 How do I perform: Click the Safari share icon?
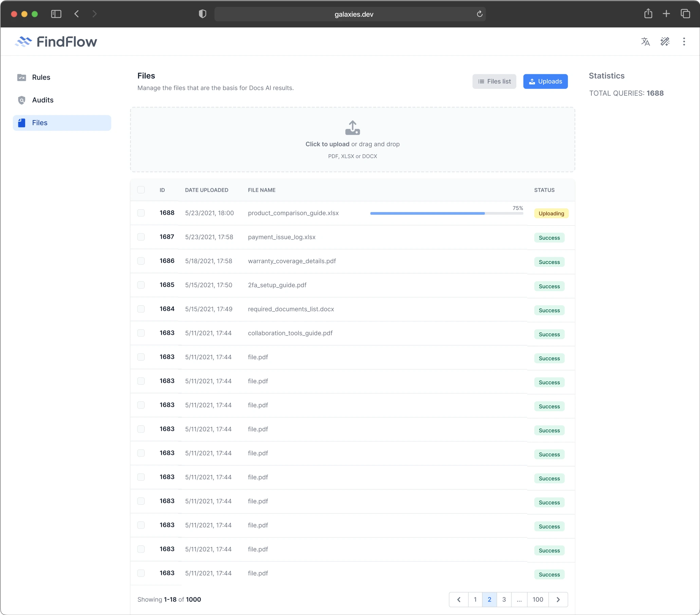click(648, 14)
